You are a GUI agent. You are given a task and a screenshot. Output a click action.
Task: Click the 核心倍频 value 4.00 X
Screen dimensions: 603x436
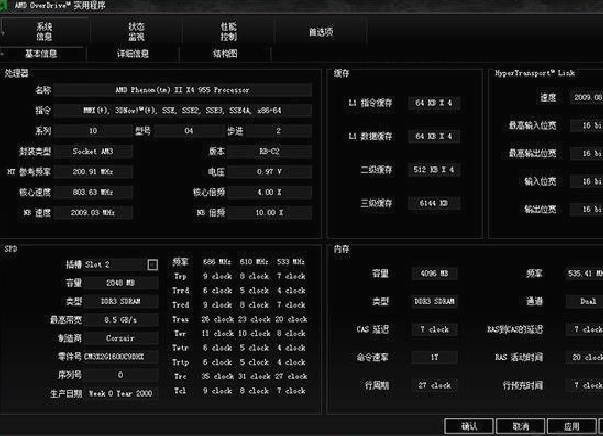point(269,192)
